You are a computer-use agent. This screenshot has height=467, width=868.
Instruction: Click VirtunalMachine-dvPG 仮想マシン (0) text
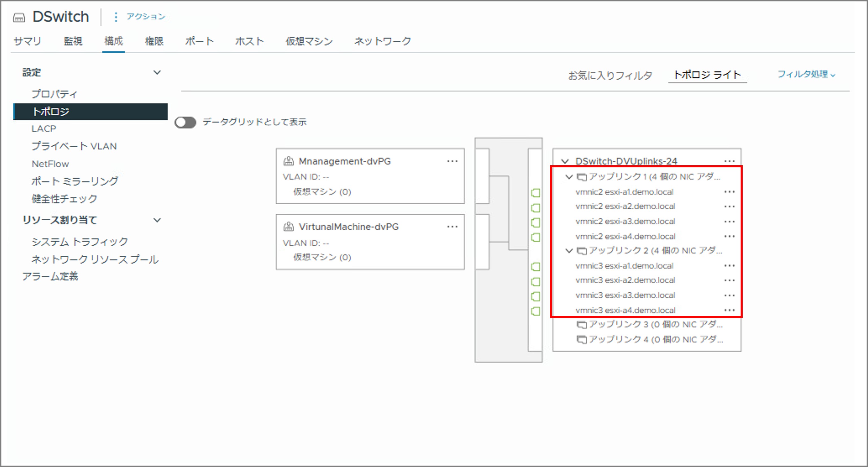pyautogui.click(x=322, y=257)
